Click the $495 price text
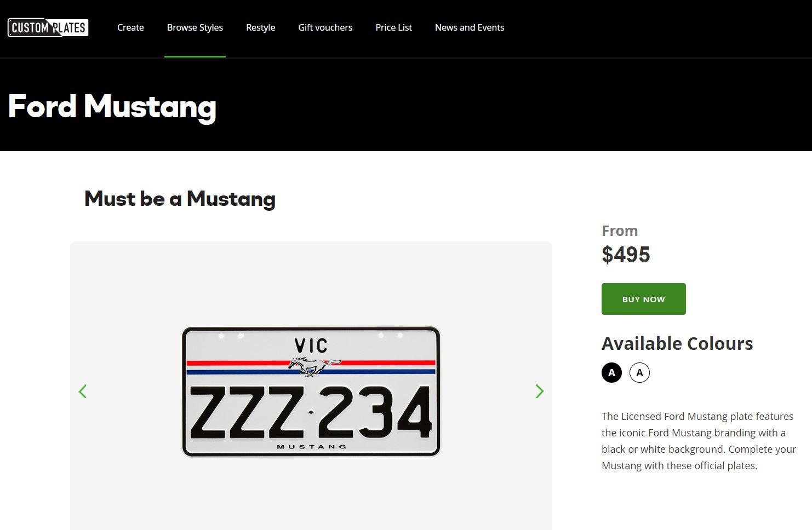Image resolution: width=812 pixels, height=530 pixels. click(626, 255)
